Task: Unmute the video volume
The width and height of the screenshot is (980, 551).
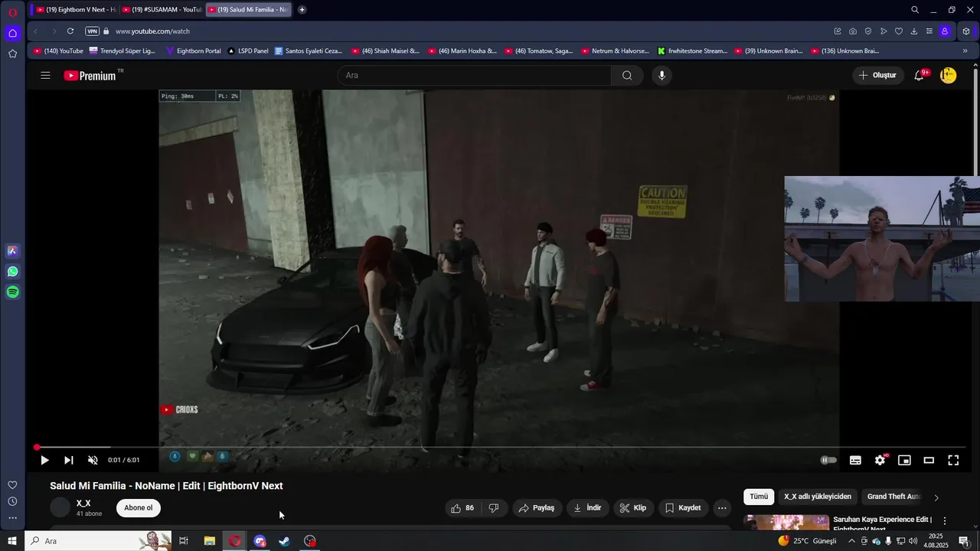Action: (x=93, y=460)
